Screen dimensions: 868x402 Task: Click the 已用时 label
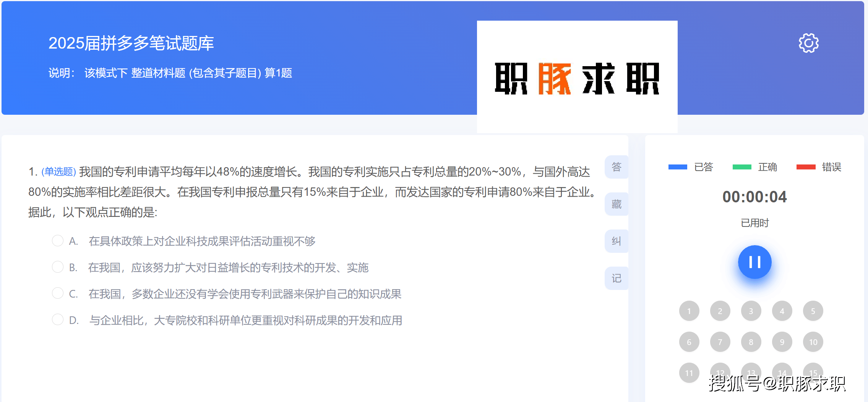click(x=754, y=223)
